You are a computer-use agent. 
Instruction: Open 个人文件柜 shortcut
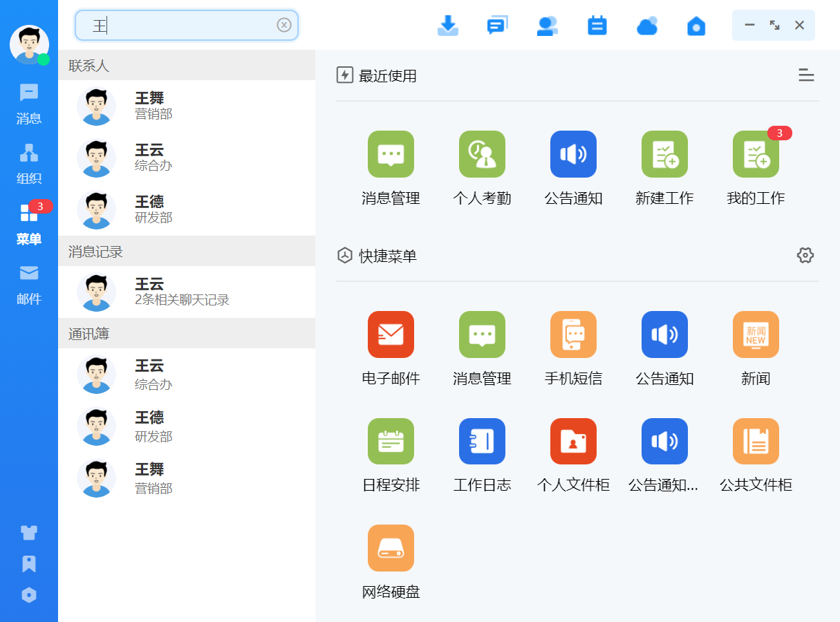pyautogui.click(x=573, y=442)
